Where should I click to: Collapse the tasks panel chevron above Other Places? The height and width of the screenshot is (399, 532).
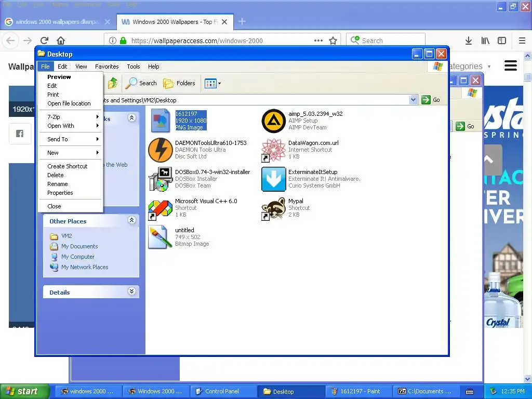[132, 118]
